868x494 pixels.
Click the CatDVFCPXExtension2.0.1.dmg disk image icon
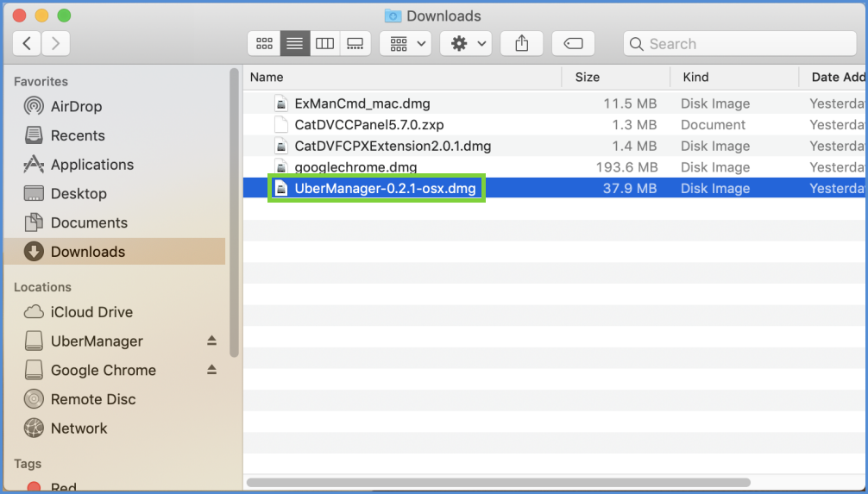[x=281, y=146]
